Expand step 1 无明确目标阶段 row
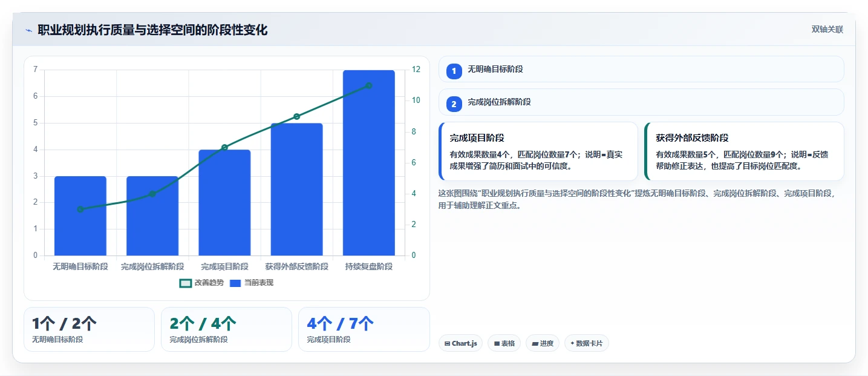 [x=641, y=69]
